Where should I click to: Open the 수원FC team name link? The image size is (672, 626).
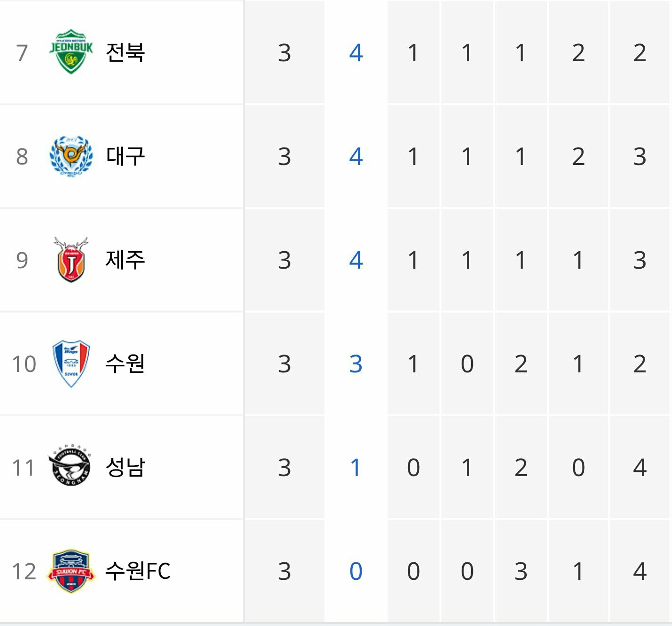coord(138,571)
